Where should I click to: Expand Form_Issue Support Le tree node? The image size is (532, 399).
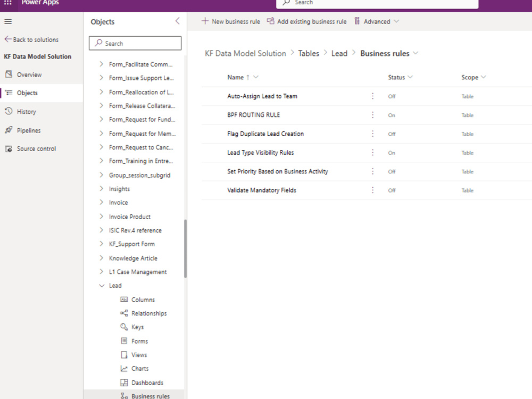coord(101,78)
